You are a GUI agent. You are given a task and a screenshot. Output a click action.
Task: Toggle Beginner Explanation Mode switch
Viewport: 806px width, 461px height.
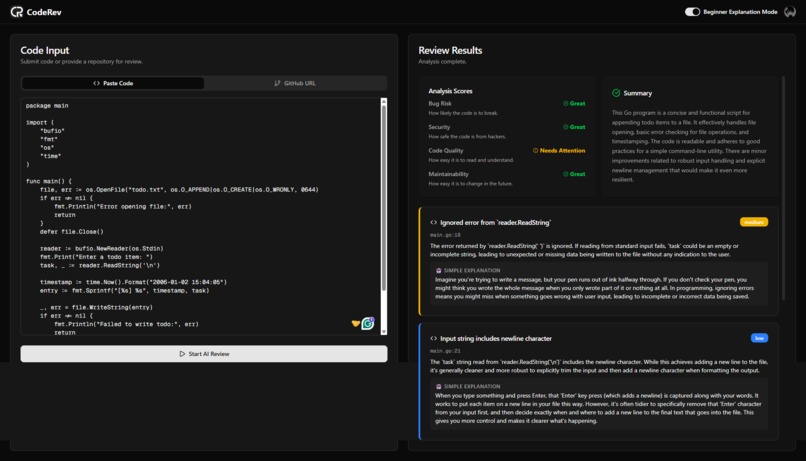pos(692,12)
